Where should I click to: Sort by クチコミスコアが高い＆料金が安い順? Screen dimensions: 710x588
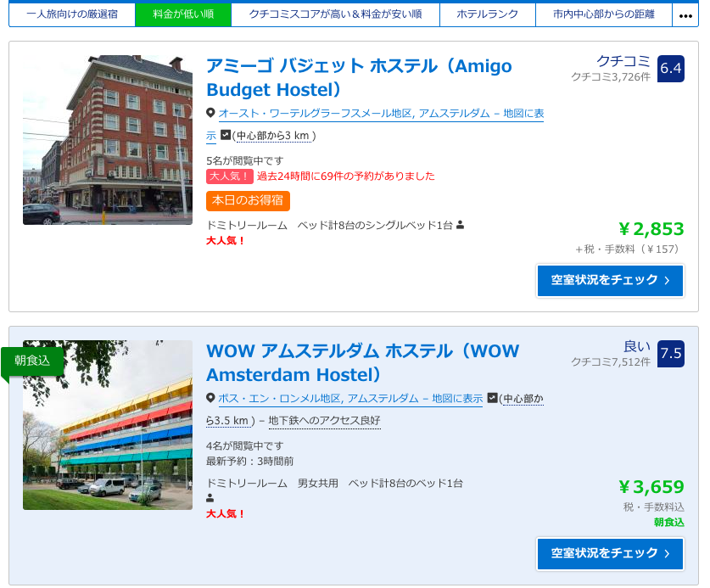point(336,14)
